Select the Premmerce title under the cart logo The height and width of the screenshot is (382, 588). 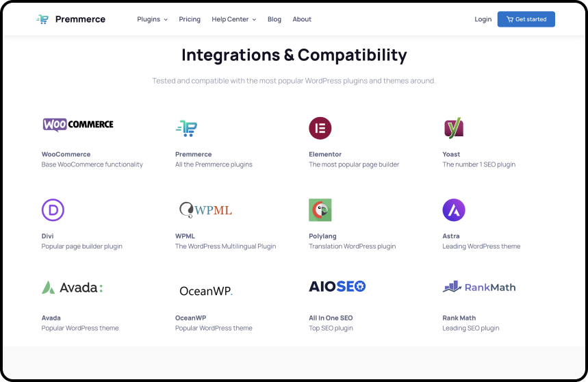point(194,154)
